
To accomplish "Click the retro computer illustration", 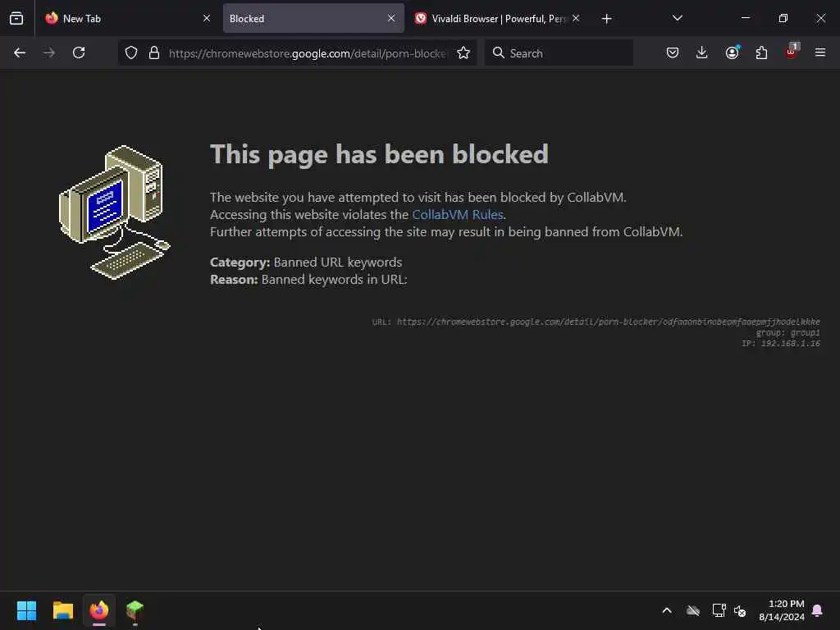I will tap(114, 212).
